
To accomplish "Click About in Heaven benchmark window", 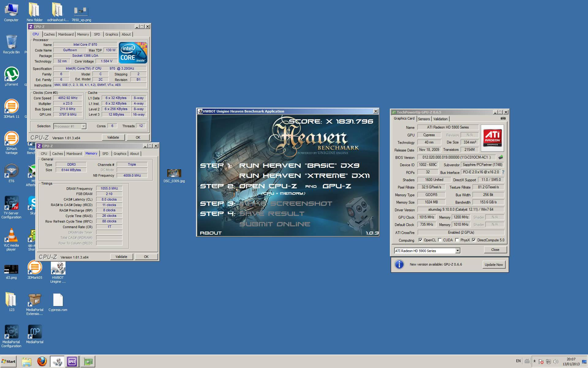I will [211, 233].
